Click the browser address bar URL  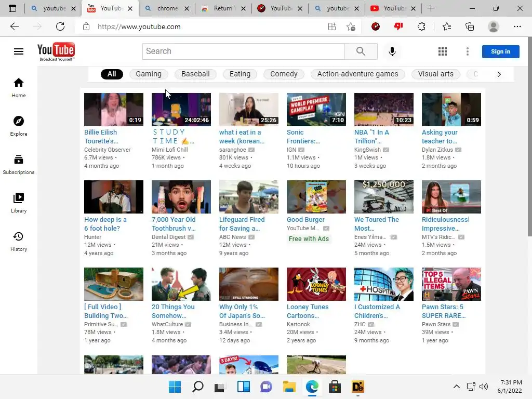[139, 26]
